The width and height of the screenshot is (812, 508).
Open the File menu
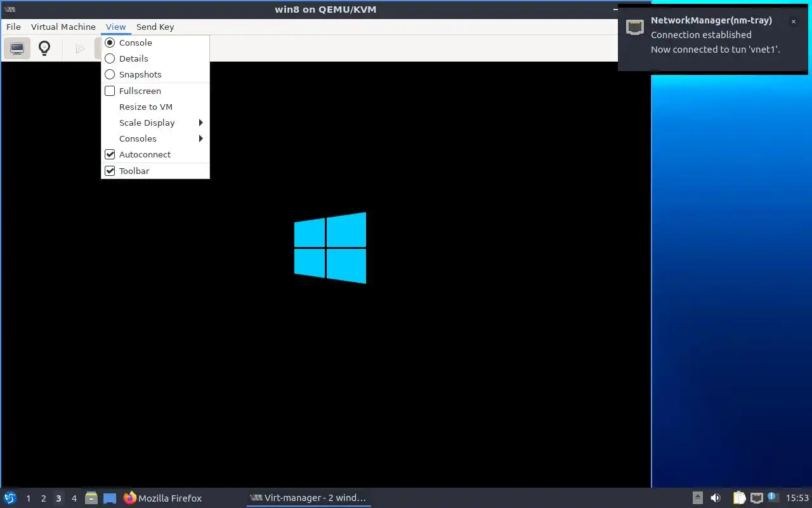click(13, 27)
